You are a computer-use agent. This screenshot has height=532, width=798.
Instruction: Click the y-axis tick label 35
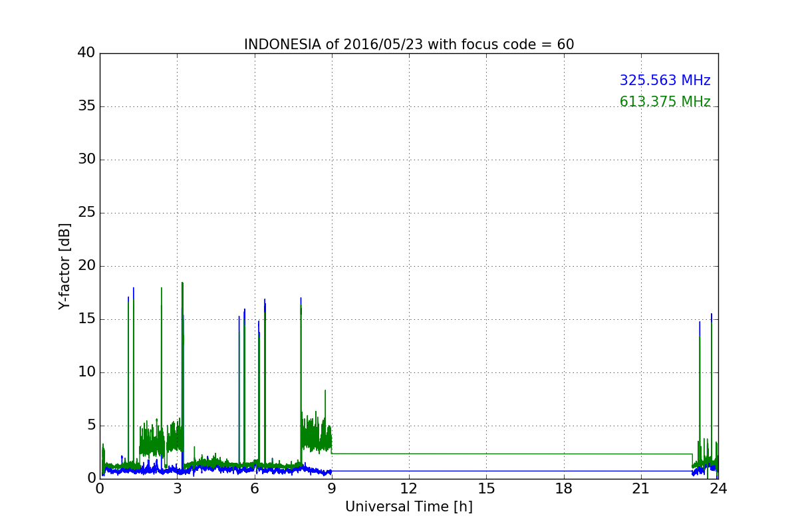click(x=86, y=106)
